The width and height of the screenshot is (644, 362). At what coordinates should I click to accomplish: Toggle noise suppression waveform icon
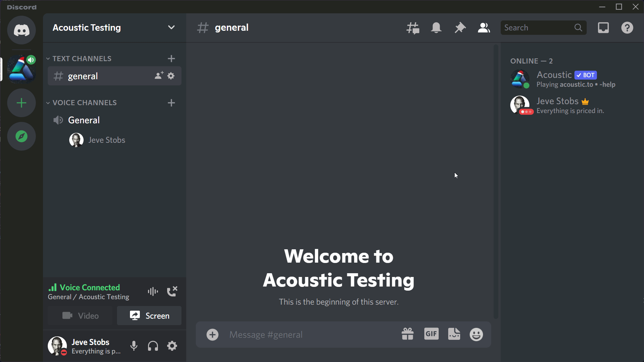pyautogui.click(x=153, y=291)
